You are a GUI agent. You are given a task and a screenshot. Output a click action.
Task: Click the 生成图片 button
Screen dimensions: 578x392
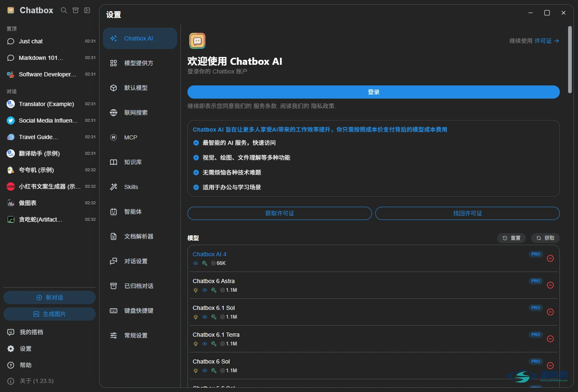pos(50,314)
